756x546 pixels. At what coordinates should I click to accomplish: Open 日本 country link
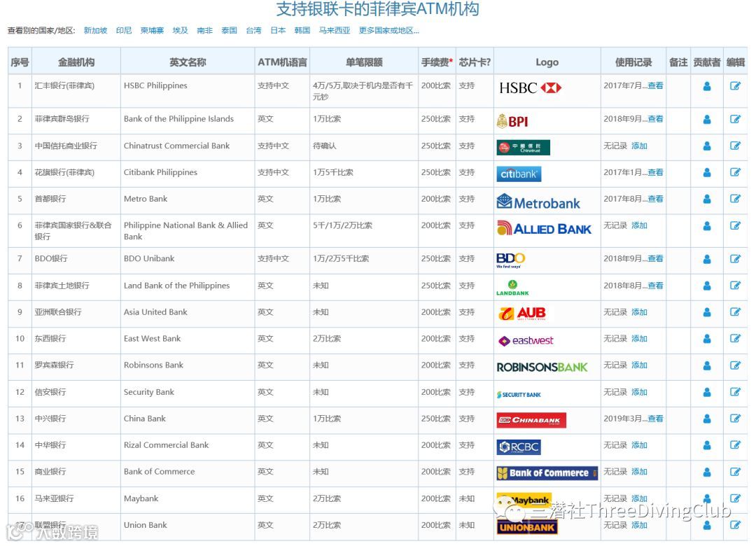[x=278, y=30]
